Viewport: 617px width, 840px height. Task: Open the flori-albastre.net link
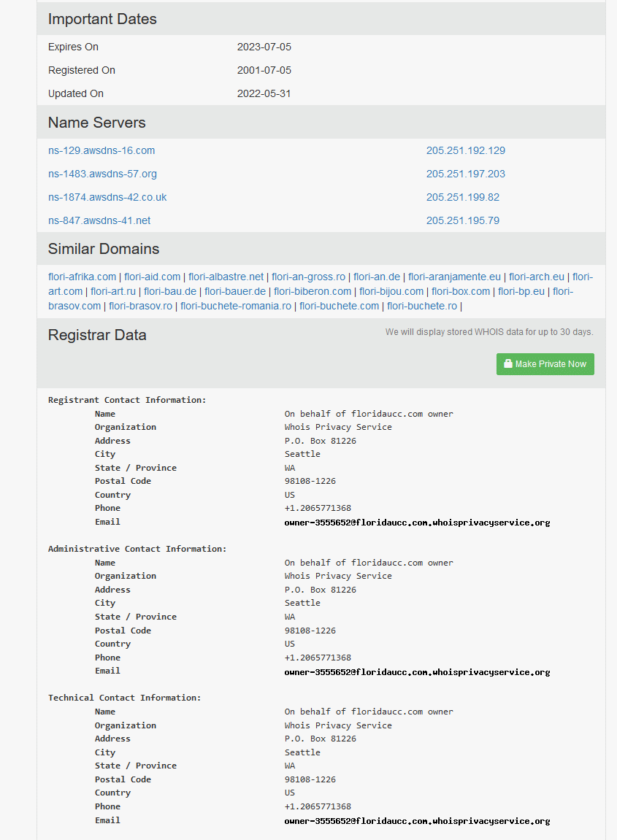(x=226, y=277)
